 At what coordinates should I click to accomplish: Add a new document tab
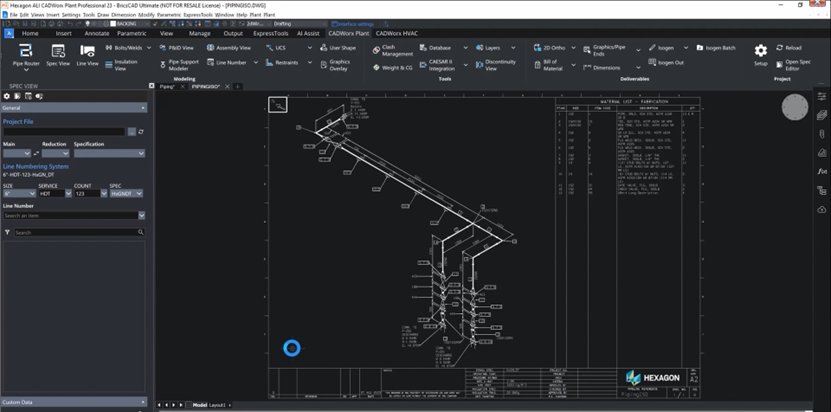pyautogui.click(x=237, y=86)
